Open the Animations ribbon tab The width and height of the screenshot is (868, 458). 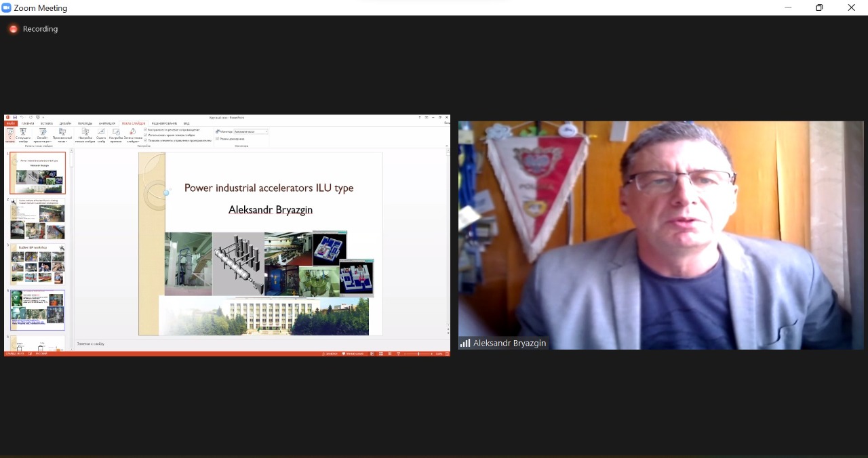click(107, 123)
